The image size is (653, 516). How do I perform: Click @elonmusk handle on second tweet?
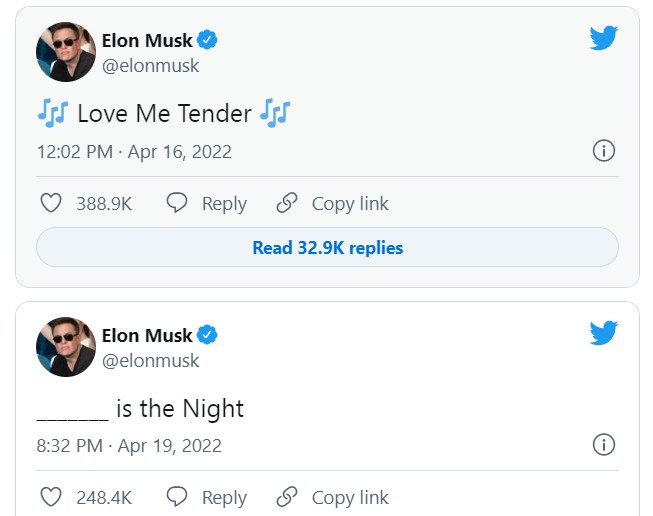[x=151, y=360]
